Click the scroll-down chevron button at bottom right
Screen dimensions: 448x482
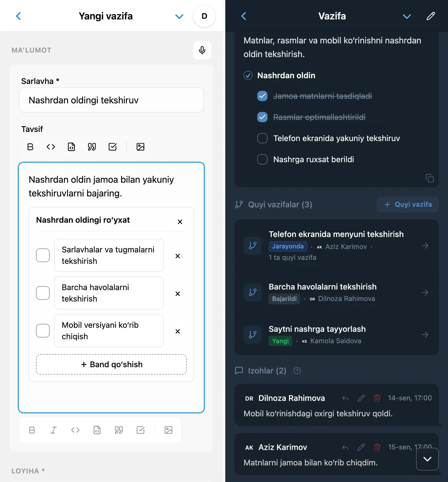pos(427,459)
